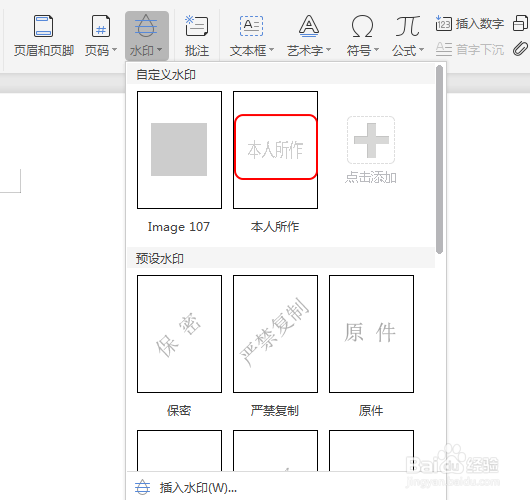Click the 插入数字 insert number button

click(470, 24)
